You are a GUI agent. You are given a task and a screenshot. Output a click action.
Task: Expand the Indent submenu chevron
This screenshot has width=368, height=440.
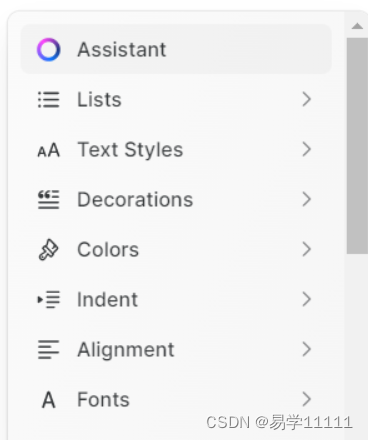pyautogui.click(x=307, y=299)
